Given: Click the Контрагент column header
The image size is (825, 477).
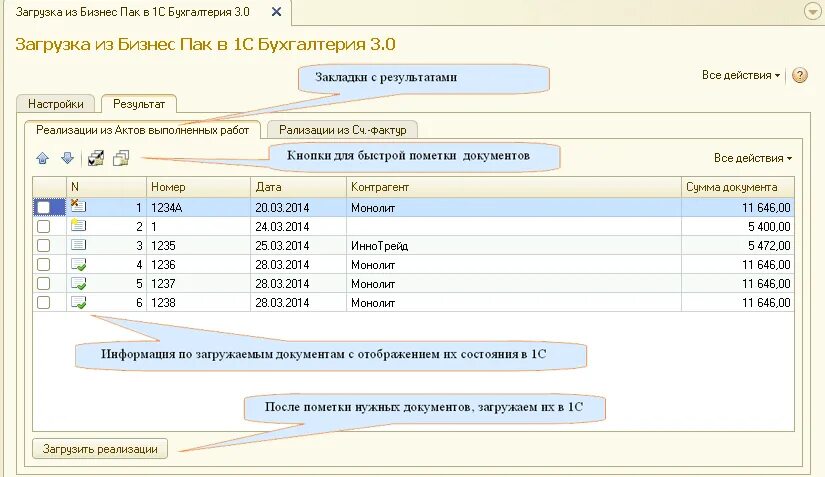Looking at the screenshot, I should [514, 187].
